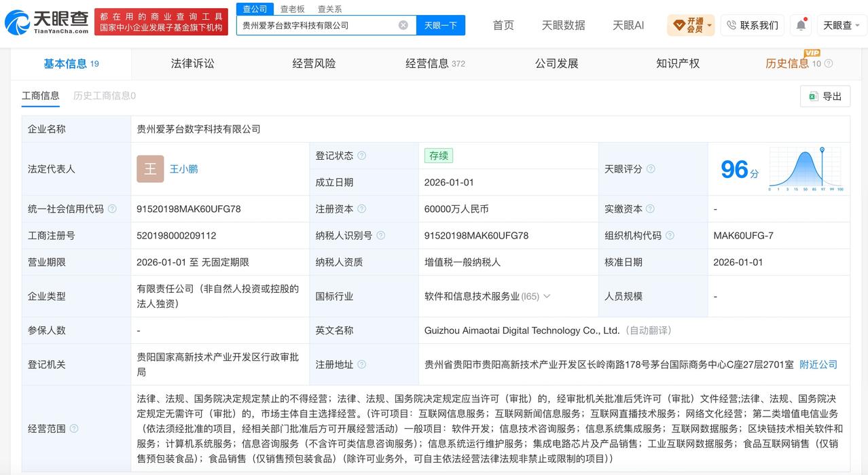Click the help icon next to 实缴资本

[x=650, y=209]
